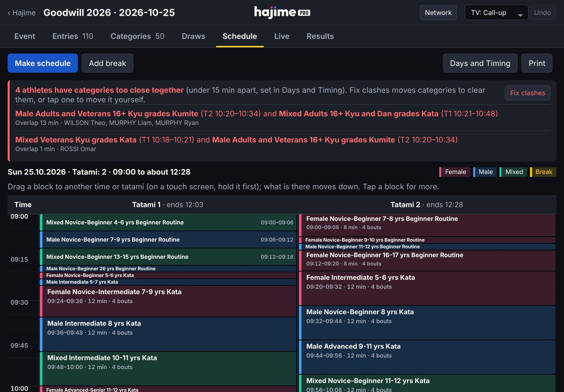Image resolution: width=564 pixels, height=392 pixels.
Task: Tap Male Novice-Beginner 11-12 yrs Beginner Routine
Action: click(x=427, y=247)
